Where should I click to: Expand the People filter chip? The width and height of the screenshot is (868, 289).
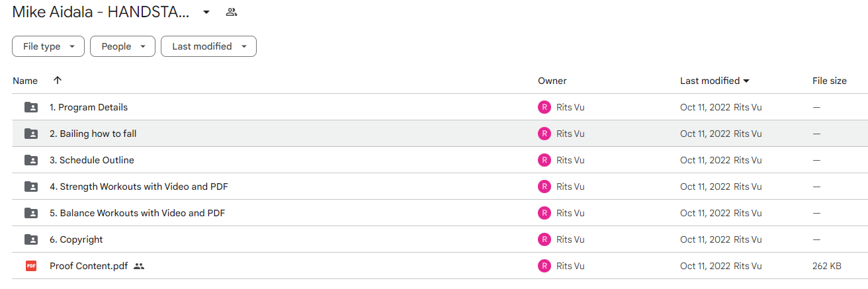coord(123,46)
